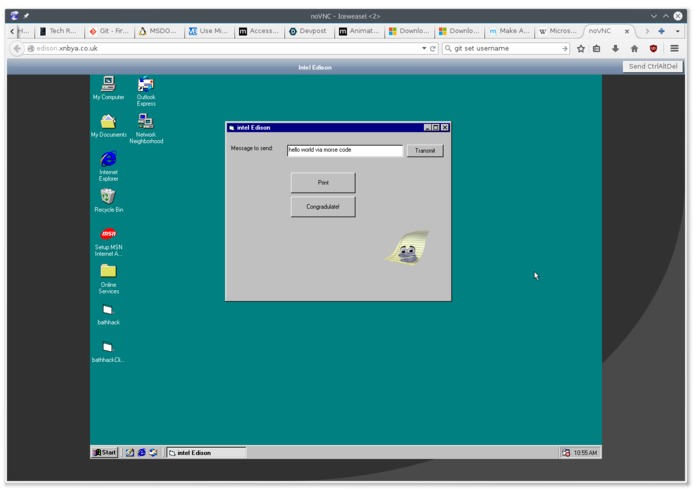Open the bathhack desktop shortcut

tap(108, 315)
